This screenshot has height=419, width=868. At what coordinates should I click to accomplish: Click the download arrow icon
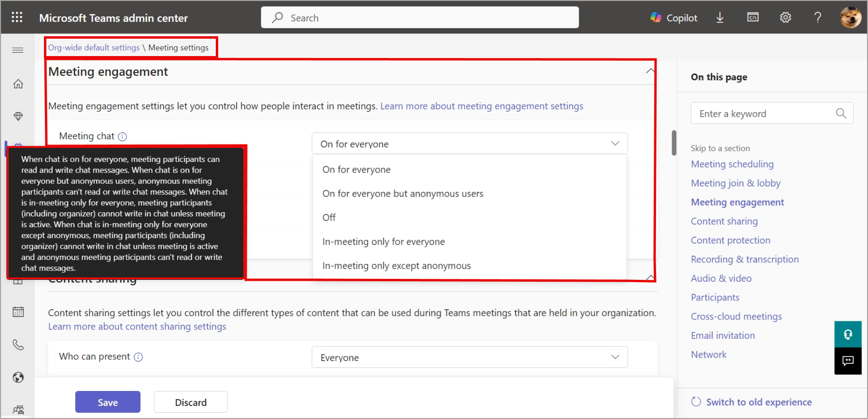pyautogui.click(x=720, y=18)
